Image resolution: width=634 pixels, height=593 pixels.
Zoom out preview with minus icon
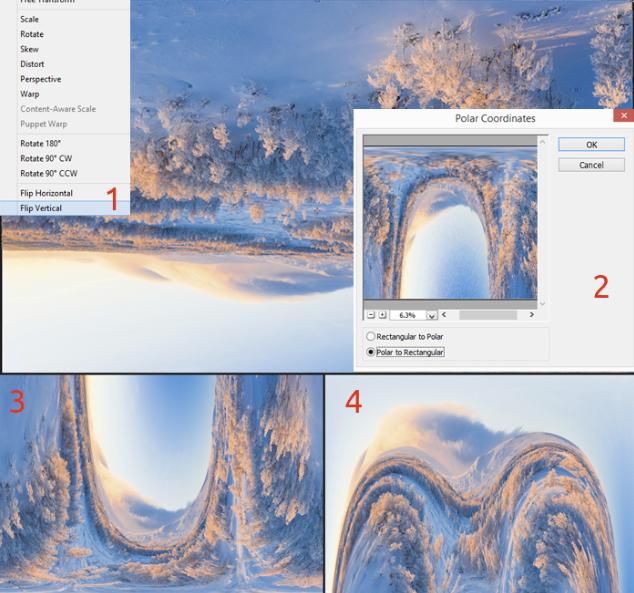click(371, 315)
